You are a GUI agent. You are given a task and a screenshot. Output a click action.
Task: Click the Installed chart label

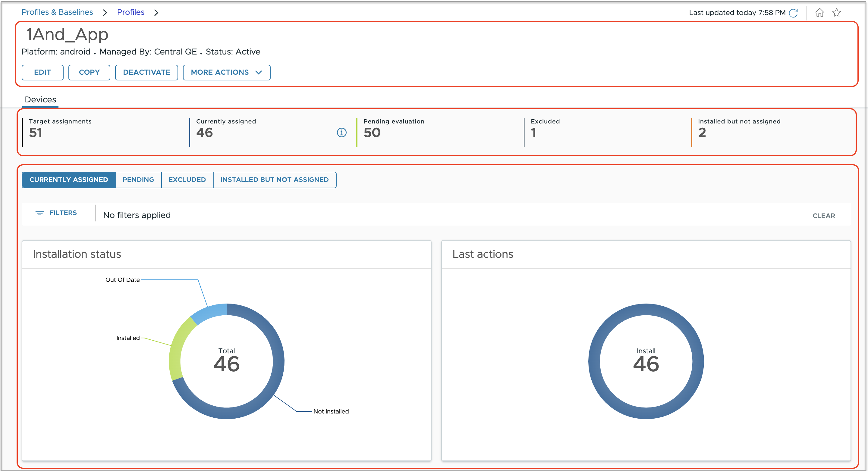point(128,338)
